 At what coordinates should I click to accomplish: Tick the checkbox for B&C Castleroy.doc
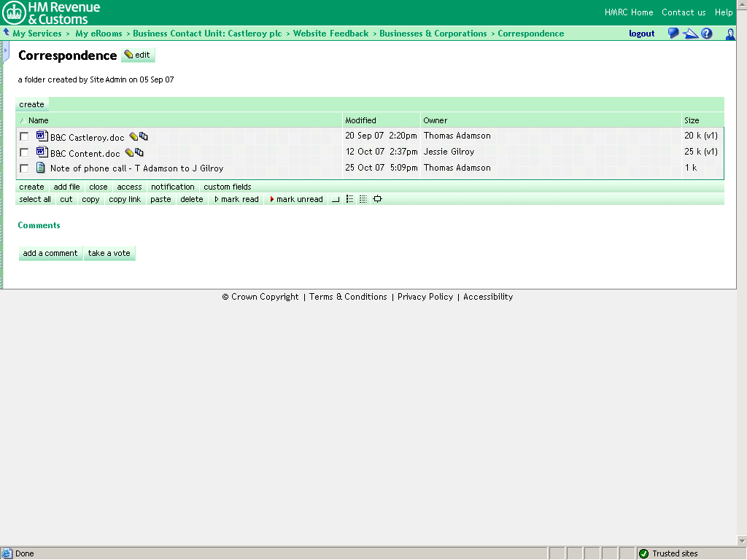(x=24, y=136)
